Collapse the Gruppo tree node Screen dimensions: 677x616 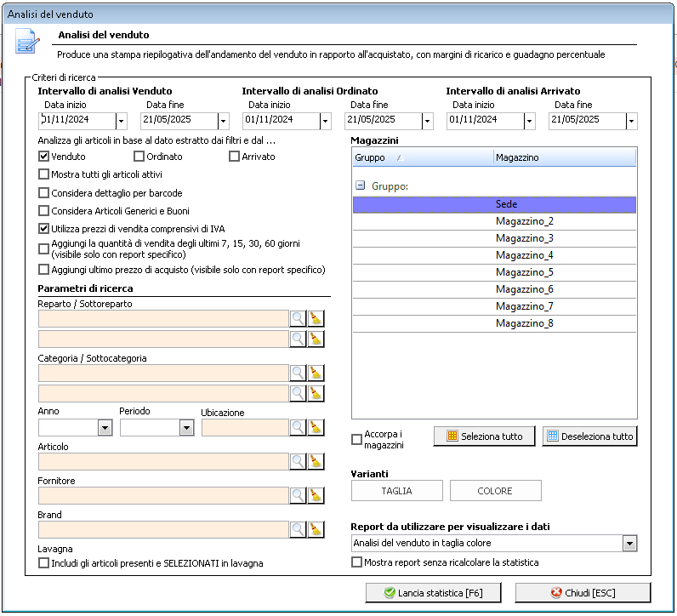tap(360, 185)
